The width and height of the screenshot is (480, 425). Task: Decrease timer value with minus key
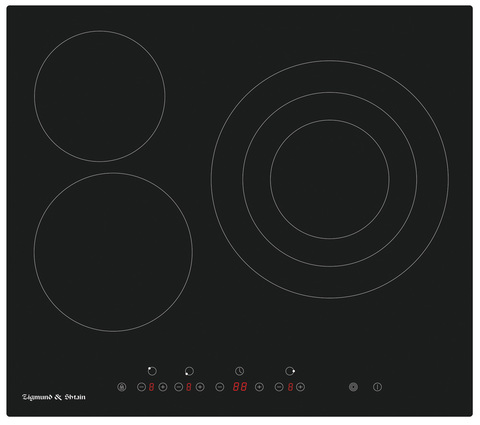[x=220, y=387]
